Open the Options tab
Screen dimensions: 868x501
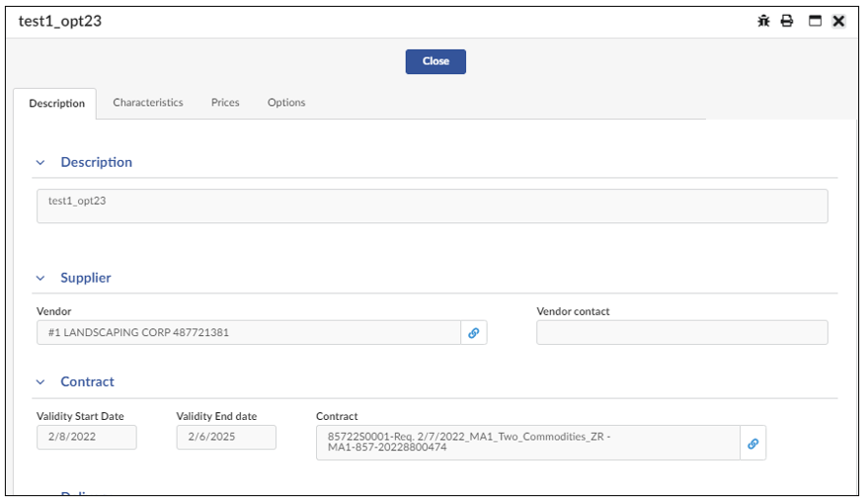[286, 103]
